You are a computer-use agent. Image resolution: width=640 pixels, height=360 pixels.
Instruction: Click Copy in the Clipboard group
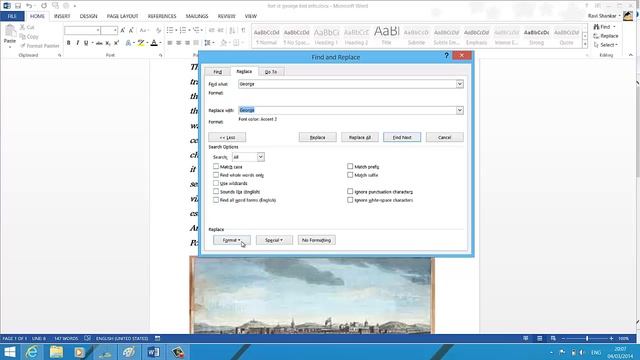coord(29,36)
